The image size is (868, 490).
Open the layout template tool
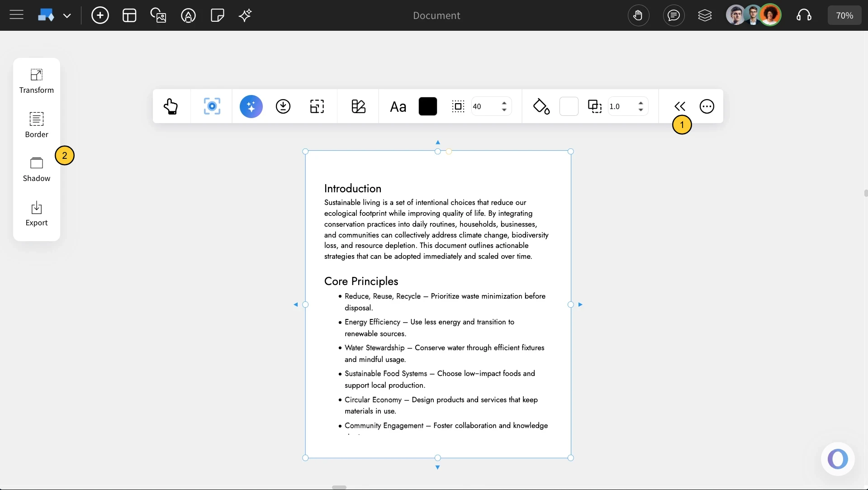coord(129,15)
